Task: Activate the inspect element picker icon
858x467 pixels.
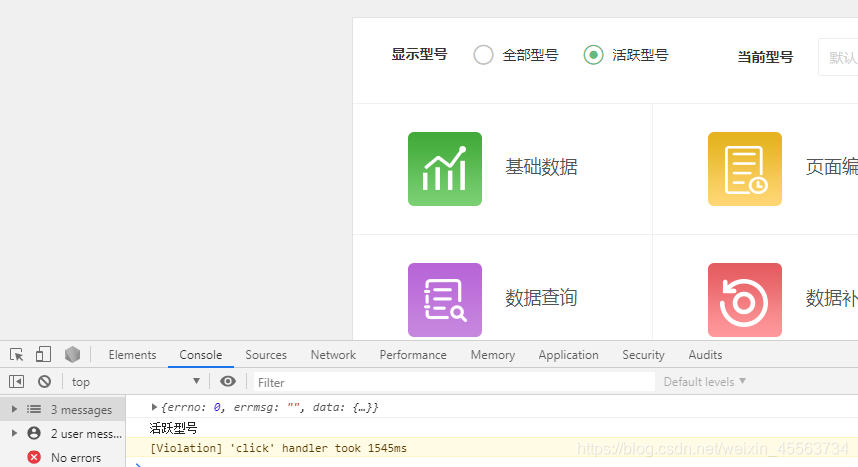Action: (x=16, y=355)
